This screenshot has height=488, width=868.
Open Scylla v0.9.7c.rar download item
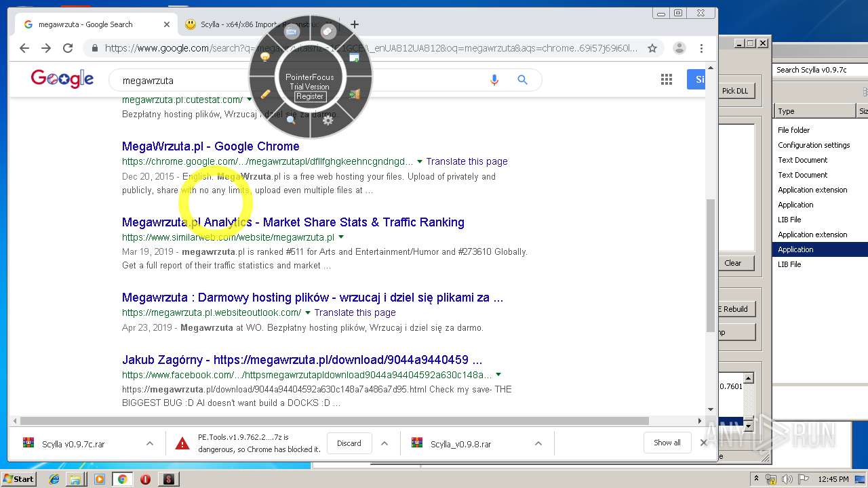[73, 444]
